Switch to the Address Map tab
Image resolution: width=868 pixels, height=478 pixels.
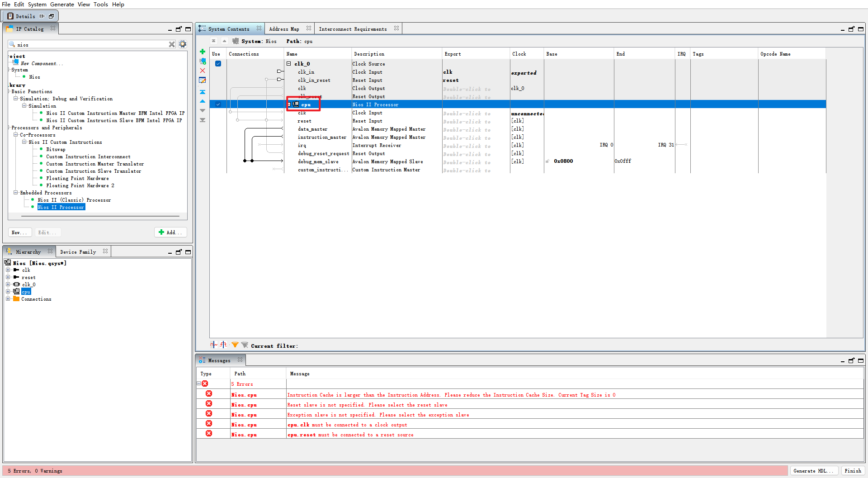coord(284,29)
